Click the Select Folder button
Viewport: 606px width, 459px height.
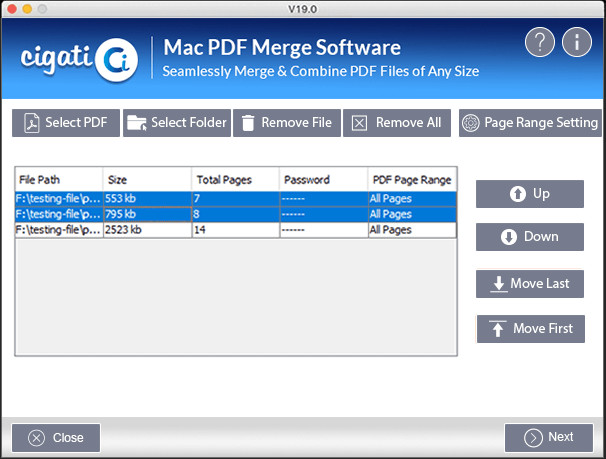point(177,123)
